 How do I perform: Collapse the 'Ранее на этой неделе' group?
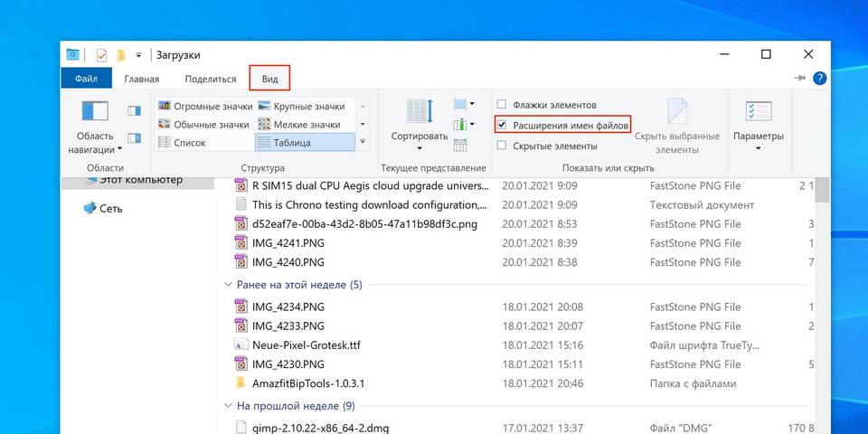coord(228,285)
